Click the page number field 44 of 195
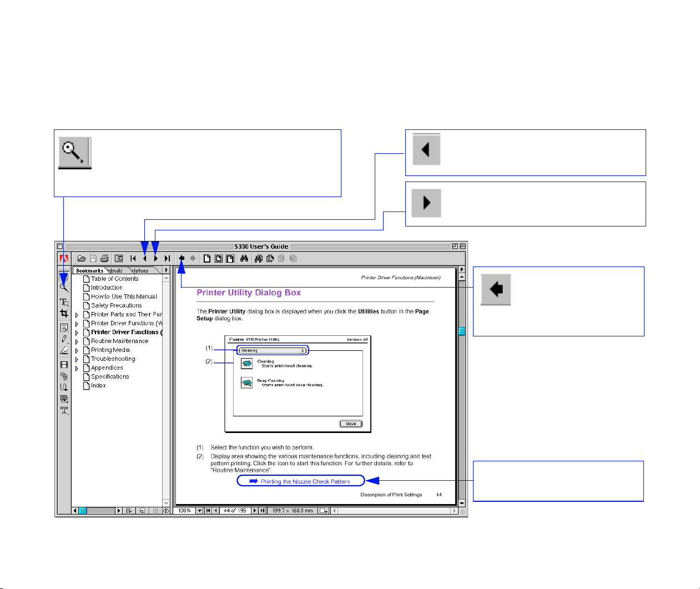 click(x=234, y=511)
